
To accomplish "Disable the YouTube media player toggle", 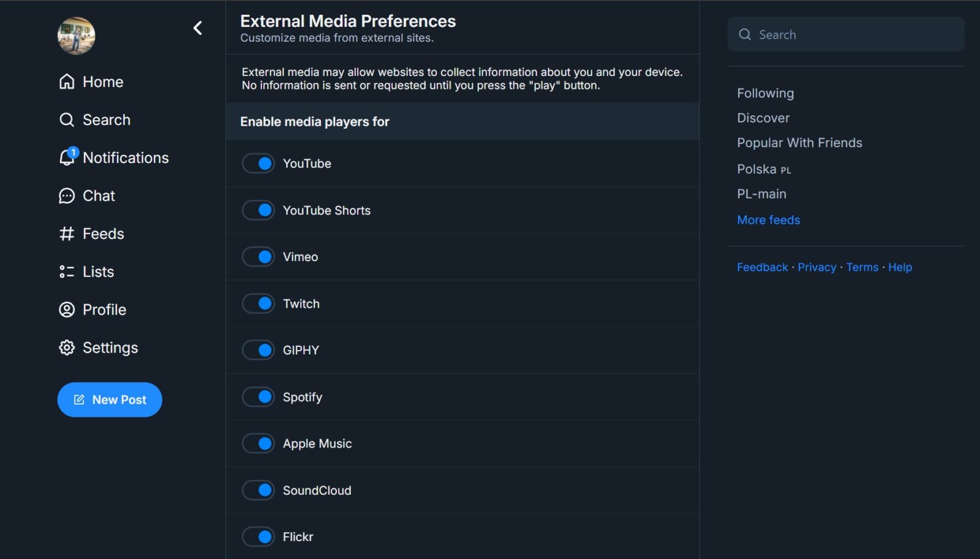I will click(x=258, y=164).
